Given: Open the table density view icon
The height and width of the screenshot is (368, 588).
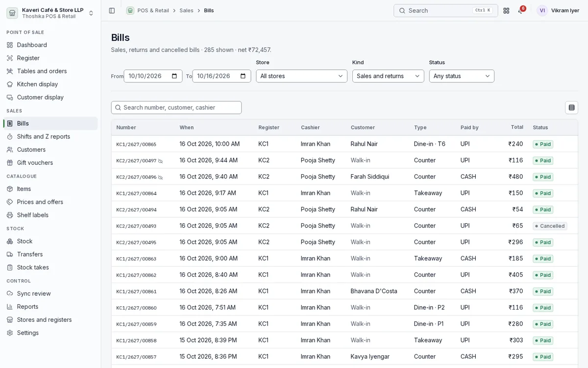Looking at the screenshot, I should click(571, 107).
